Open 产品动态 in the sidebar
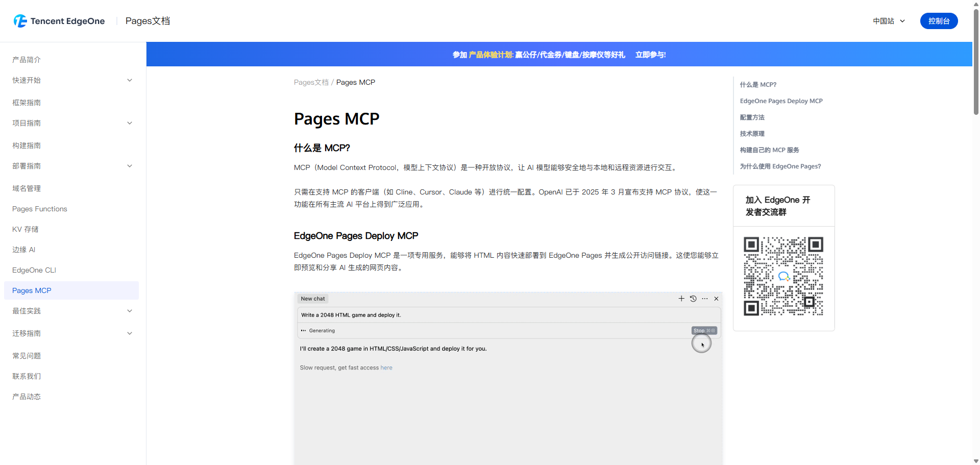Viewport: 980px width, 465px height. (27, 397)
